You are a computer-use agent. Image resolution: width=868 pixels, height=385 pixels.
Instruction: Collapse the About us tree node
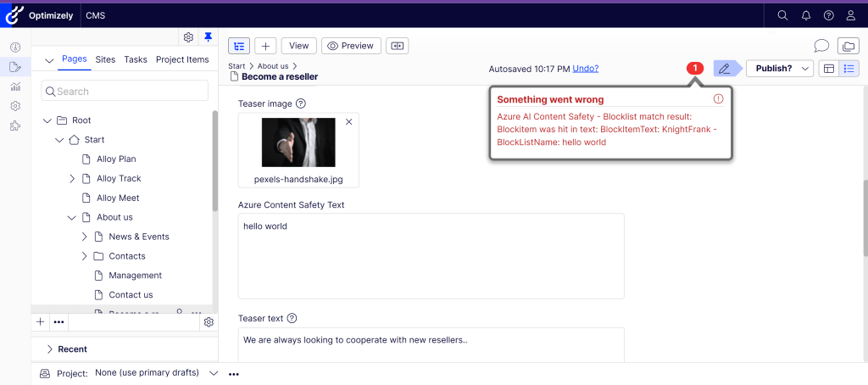72,218
